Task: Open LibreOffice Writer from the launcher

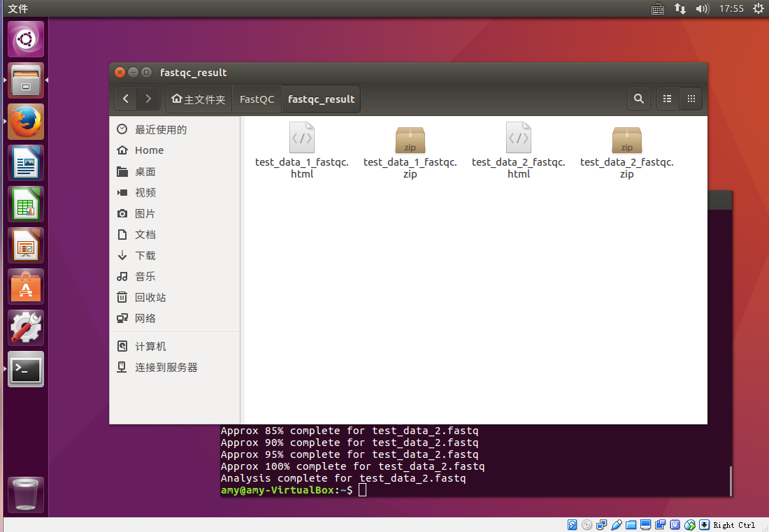Action: tap(25, 162)
